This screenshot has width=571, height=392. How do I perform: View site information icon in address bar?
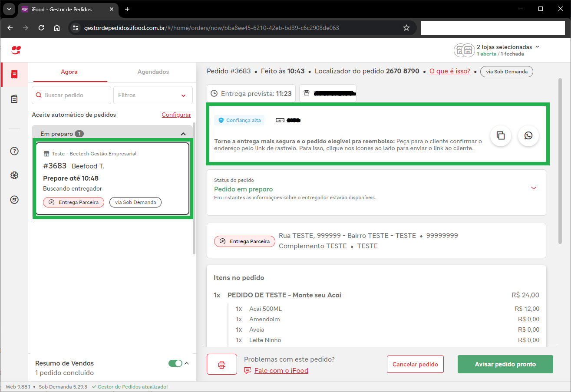click(x=76, y=28)
